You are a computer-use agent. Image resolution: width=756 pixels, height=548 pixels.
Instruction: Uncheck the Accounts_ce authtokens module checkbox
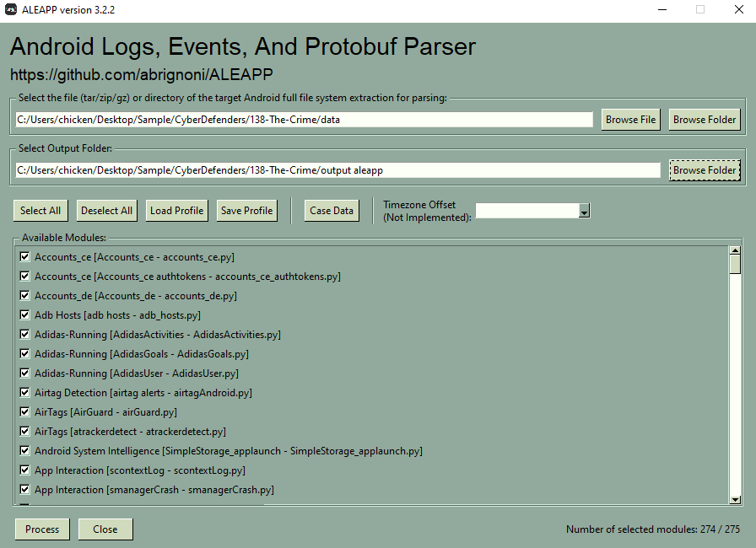click(x=24, y=276)
